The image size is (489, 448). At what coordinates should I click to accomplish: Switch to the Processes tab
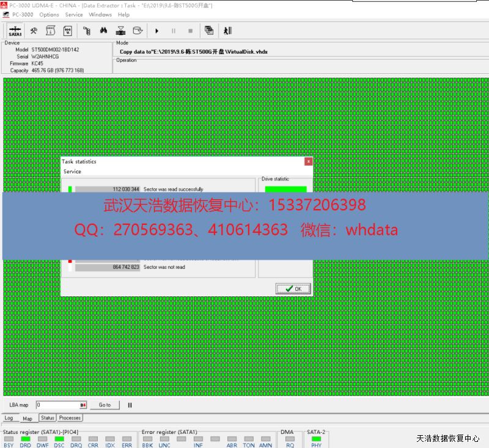[70, 418]
